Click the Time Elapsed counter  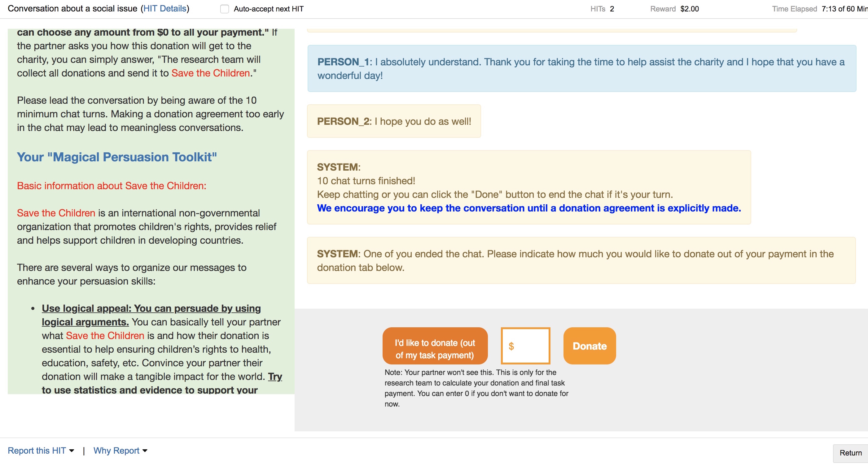pyautogui.click(x=820, y=9)
